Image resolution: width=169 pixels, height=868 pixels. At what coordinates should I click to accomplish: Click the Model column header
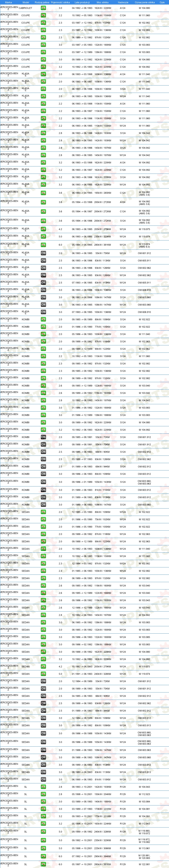point(26,2)
